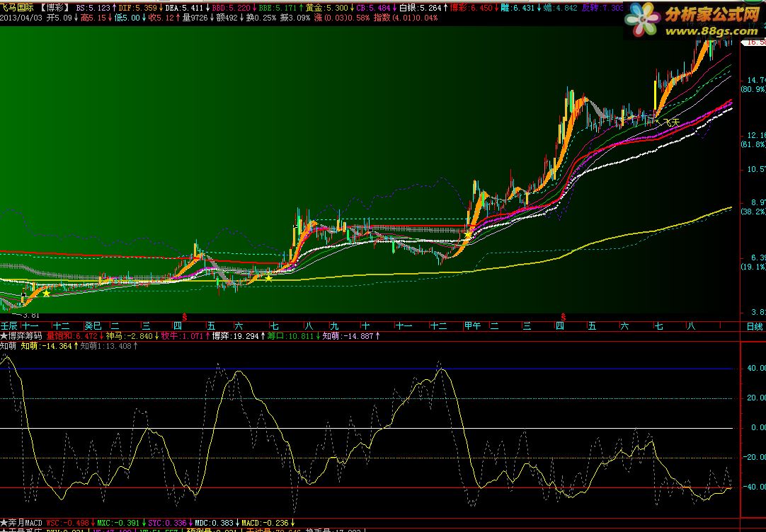
Task: Click the ★博弈筹码 indicator title
Action: 21,336
